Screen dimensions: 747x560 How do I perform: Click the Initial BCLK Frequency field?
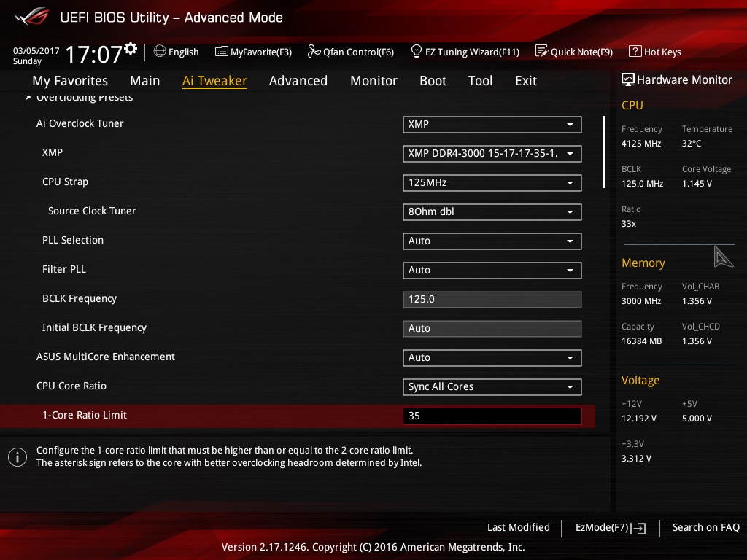pos(492,329)
